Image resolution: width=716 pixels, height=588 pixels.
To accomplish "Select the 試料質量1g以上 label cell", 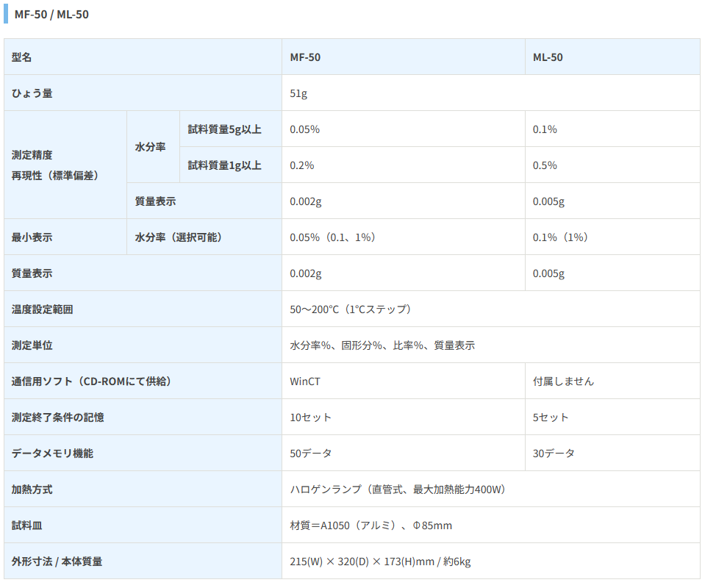I will point(224,165).
